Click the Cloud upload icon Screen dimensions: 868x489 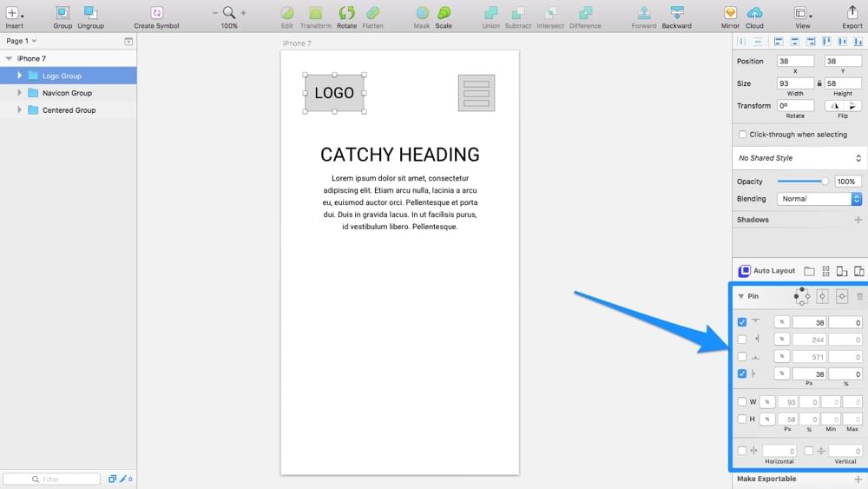click(754, 13)
